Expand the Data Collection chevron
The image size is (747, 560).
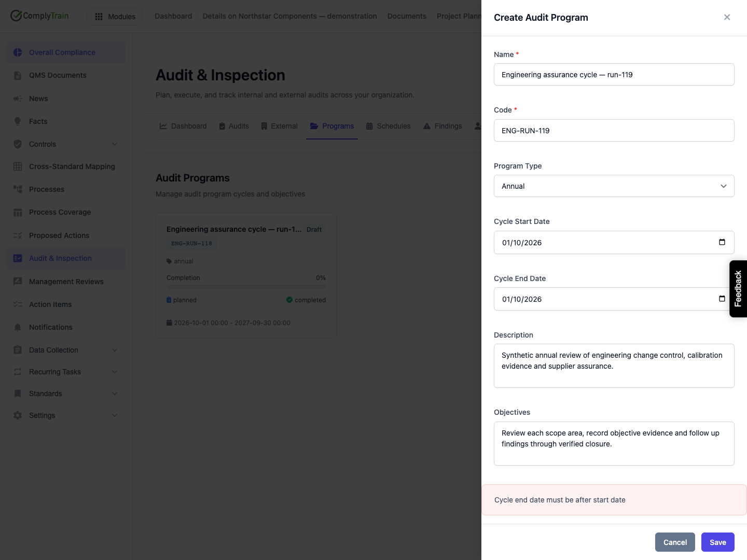(x=115, y=350)
